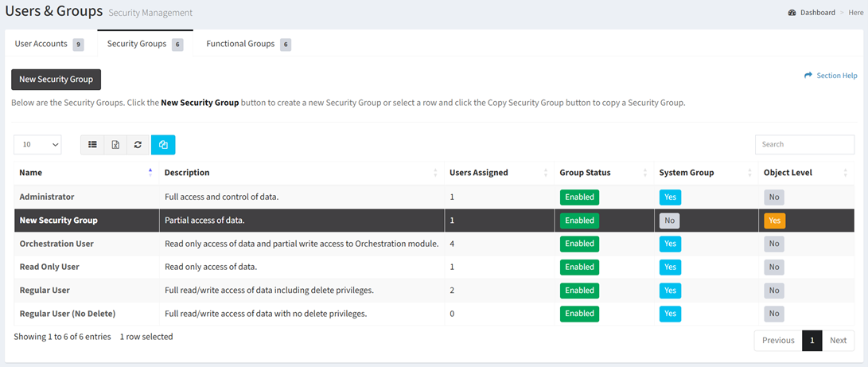
Task: Open the page length 10 dropdown
Action: click(37, 144)
